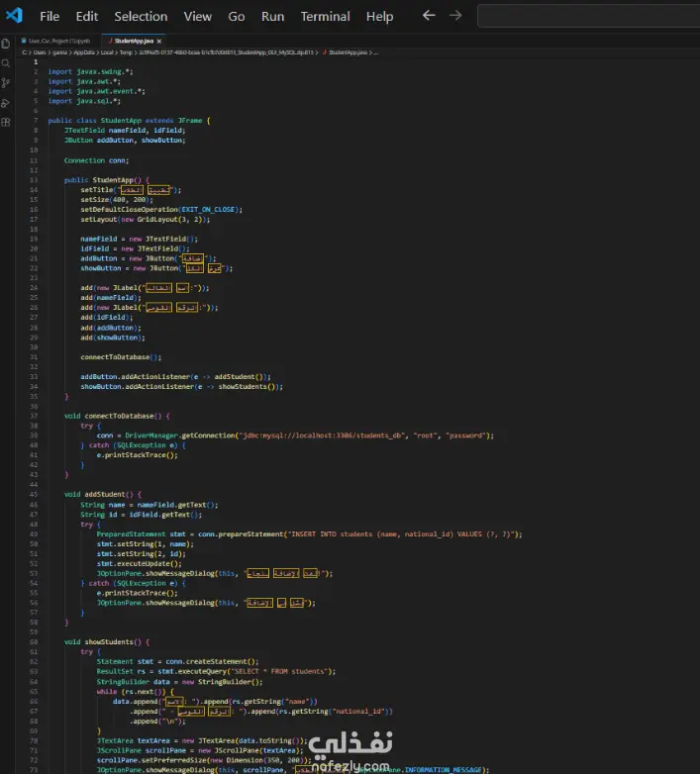Open the Search view in activity bar
The width and height of the screenshot is (700, 774).
pyautogui.click(x=6, y=63)
